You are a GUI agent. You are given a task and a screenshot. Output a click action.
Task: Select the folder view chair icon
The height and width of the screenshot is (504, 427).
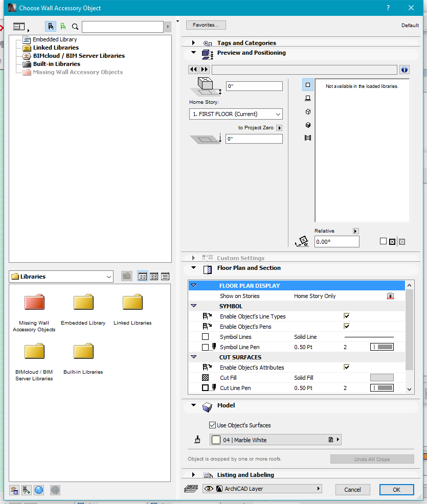point(51,27)
